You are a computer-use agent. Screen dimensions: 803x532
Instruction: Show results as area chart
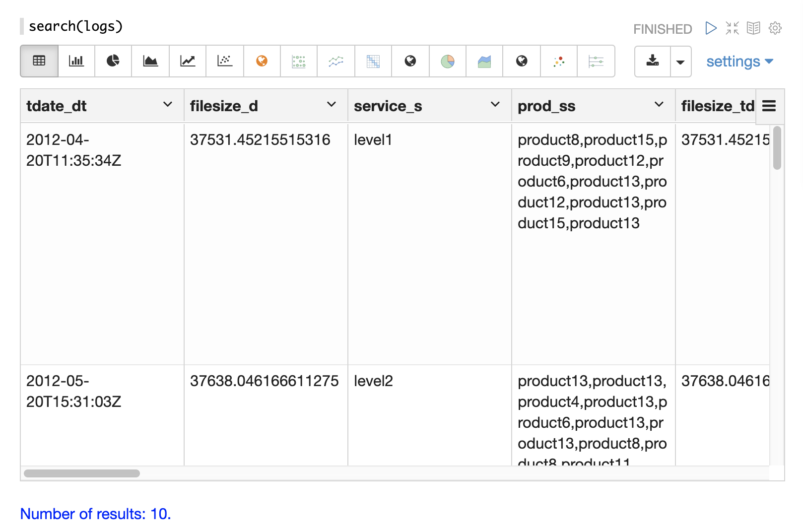click(150, 61)
